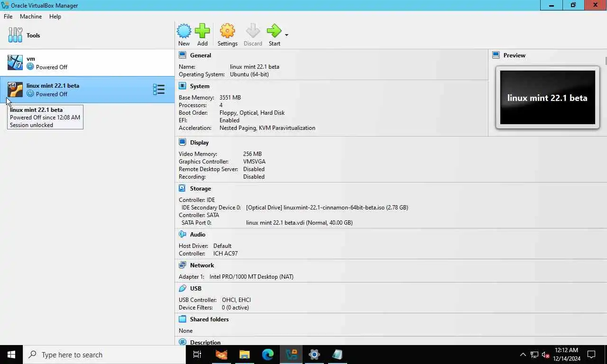Open the Display settings heading
The height and width of the screenshot is (364, 607).
199,142
